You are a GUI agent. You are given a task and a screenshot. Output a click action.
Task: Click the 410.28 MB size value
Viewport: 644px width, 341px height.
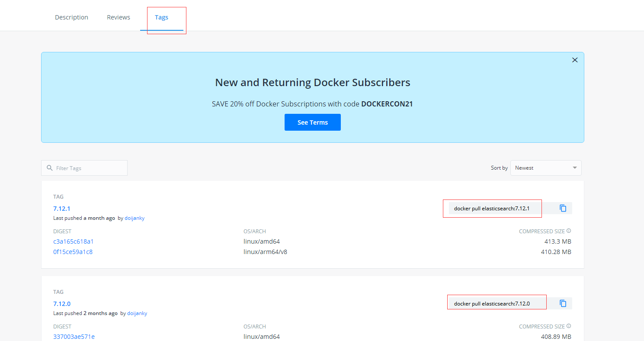click(556, 252)
